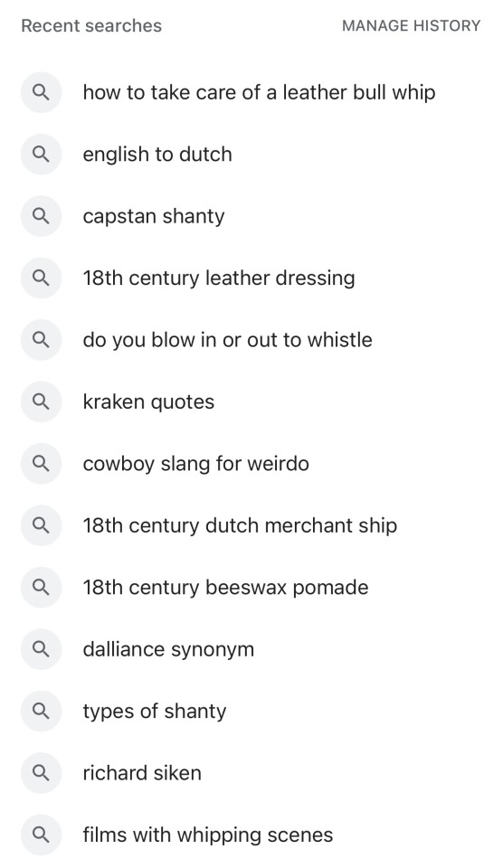503x868 pixels.
Task: Choose the 'capstan shanty' search text
Action: [x=154, y=216]
